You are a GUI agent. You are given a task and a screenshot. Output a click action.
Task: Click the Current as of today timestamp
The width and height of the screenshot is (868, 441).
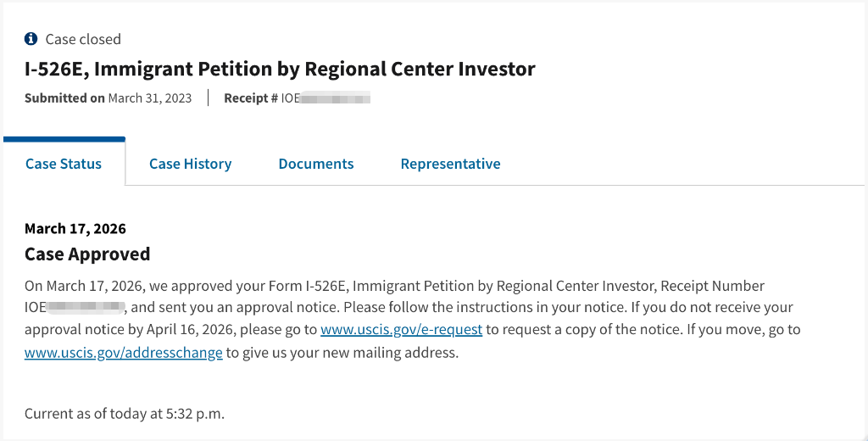pos(124,414)
